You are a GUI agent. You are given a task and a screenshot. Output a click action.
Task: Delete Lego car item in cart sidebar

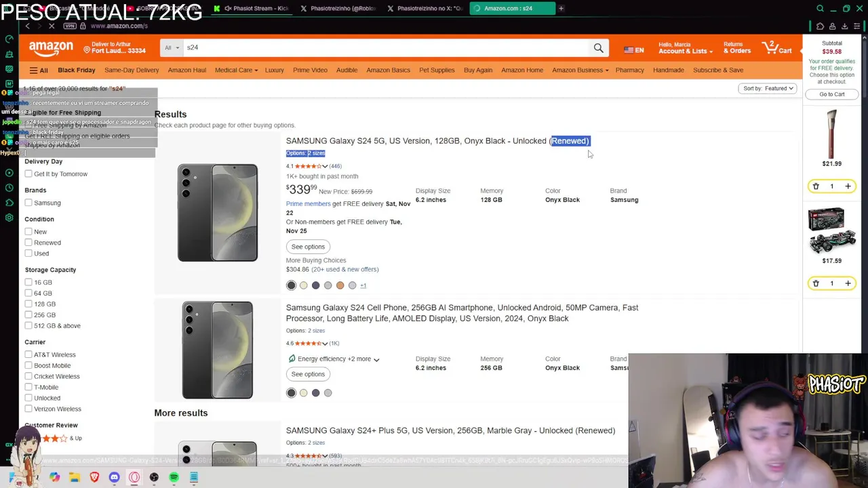[816, 283]
